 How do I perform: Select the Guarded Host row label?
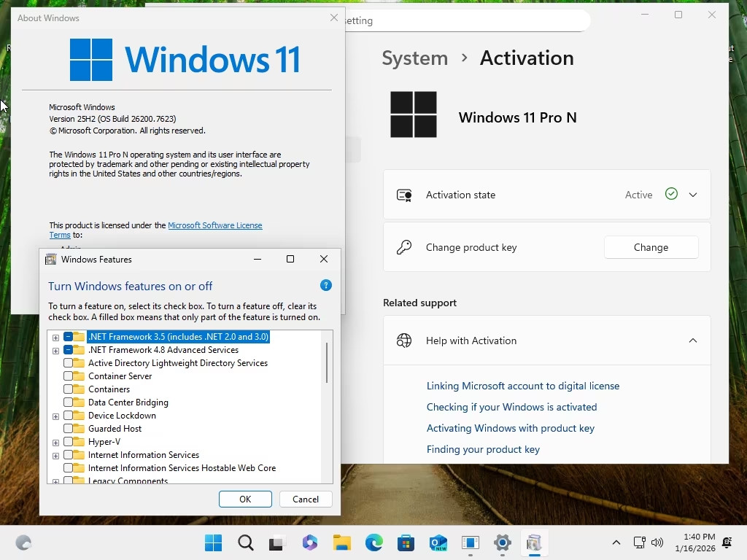click(x=115, y=429)
